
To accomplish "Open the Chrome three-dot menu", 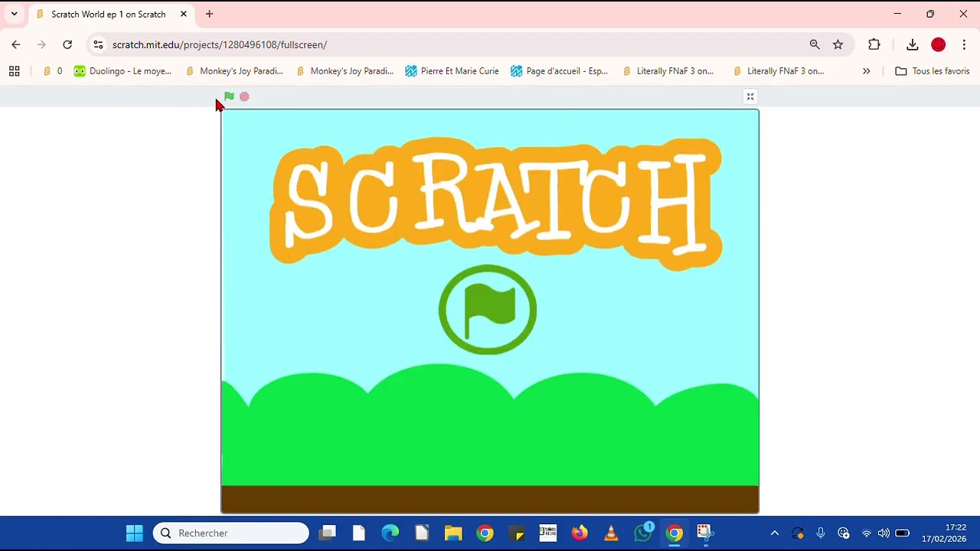I will (964, 44).
